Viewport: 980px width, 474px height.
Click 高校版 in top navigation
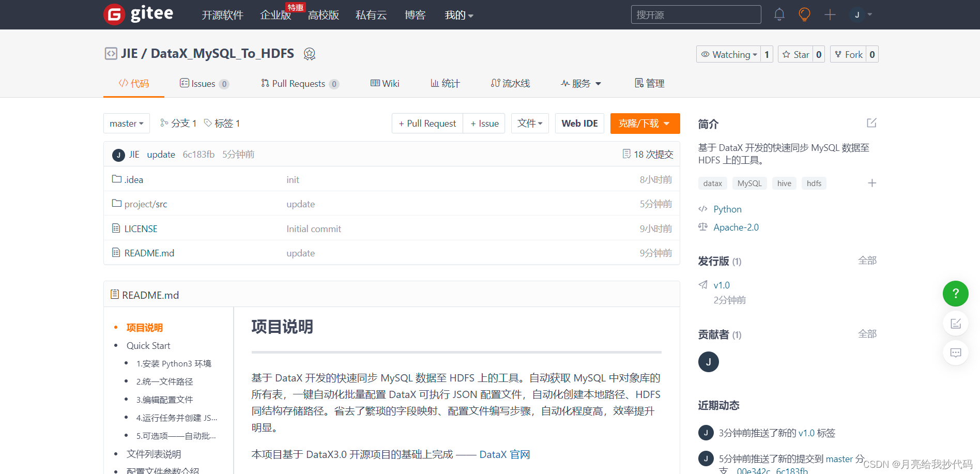point(324,15)
